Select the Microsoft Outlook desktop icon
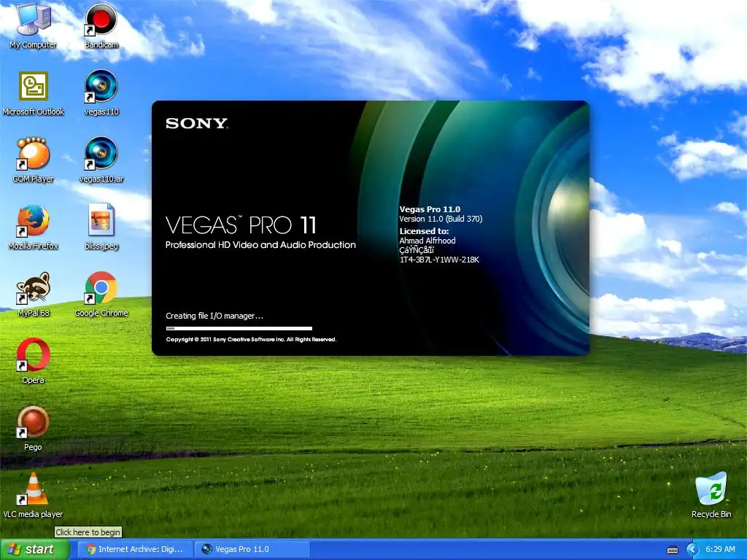This screenshot has width=747, height=560. tap(33, 93)
